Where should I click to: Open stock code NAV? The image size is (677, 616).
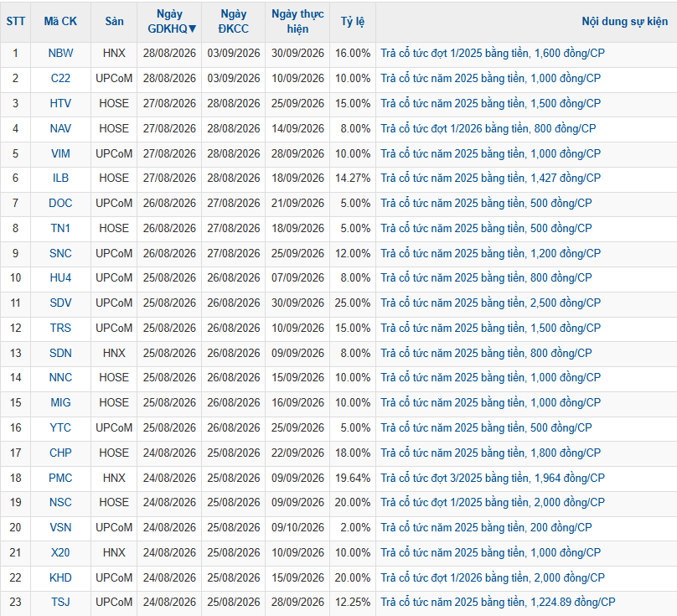pos(60,128)
